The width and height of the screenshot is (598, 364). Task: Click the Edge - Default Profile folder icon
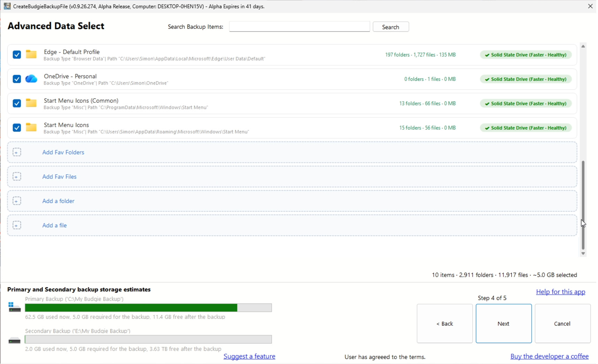click(x=31, y=54)
